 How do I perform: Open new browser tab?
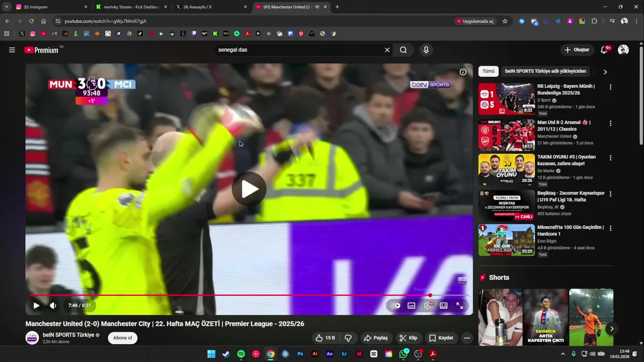[337, 7]
